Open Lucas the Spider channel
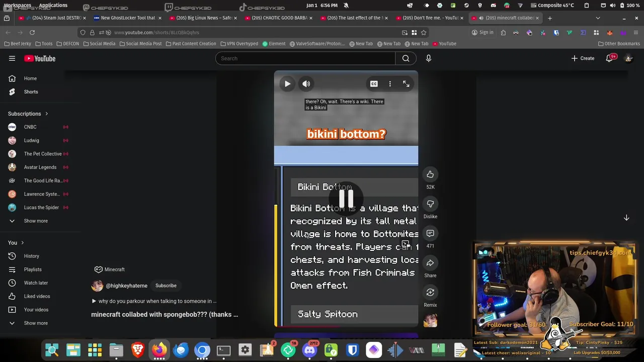Viewport: 644px width, 362px height. pos(41,208)
